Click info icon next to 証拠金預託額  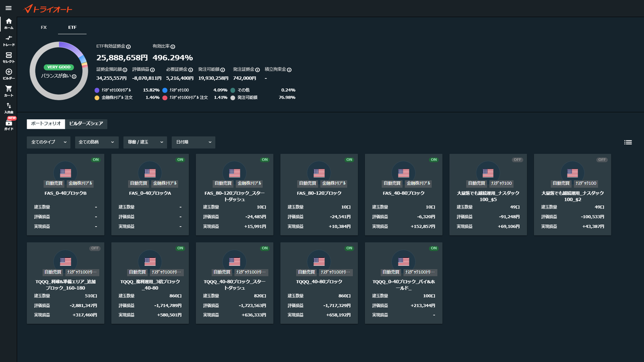point(125,70)
